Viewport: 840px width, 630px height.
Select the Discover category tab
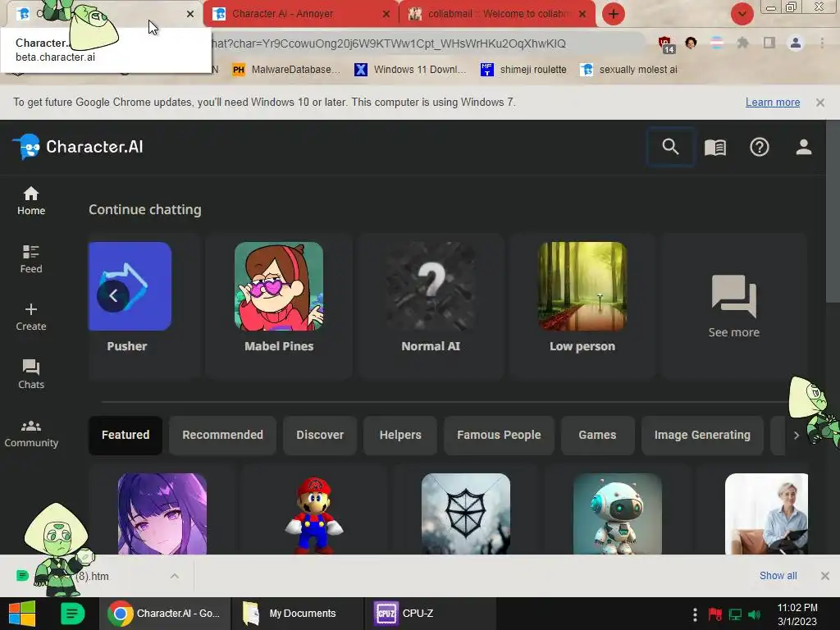pos(320,435)
